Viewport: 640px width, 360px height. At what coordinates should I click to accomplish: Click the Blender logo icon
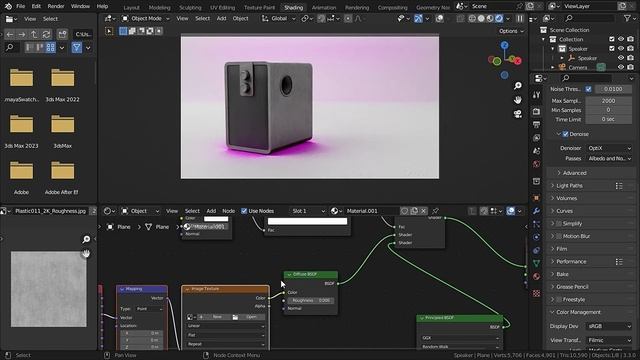[8, 6]
